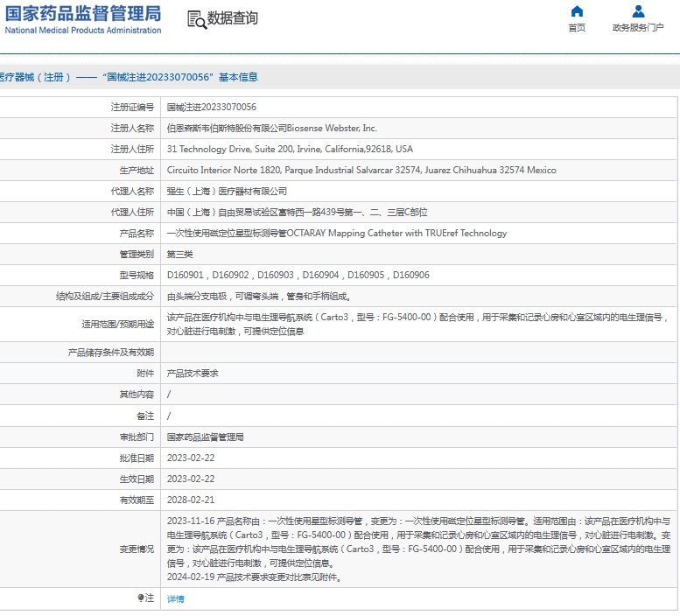The height and width of the screenshot is (616, 680).
Task: Select the 产品技术要求 attachment value
Action: (193, 374)
